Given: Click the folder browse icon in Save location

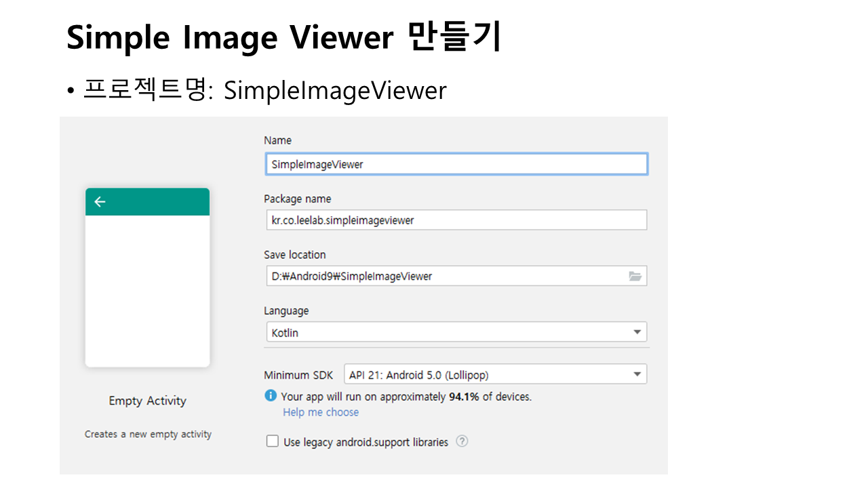Looking at the screenshot, I should (x=635, y=276).
